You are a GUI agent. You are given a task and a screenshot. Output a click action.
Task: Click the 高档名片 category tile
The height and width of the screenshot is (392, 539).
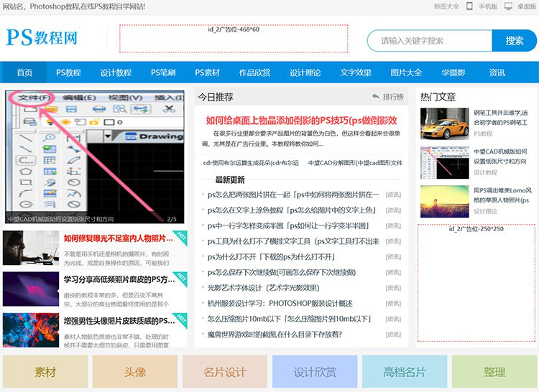point(405,371)
